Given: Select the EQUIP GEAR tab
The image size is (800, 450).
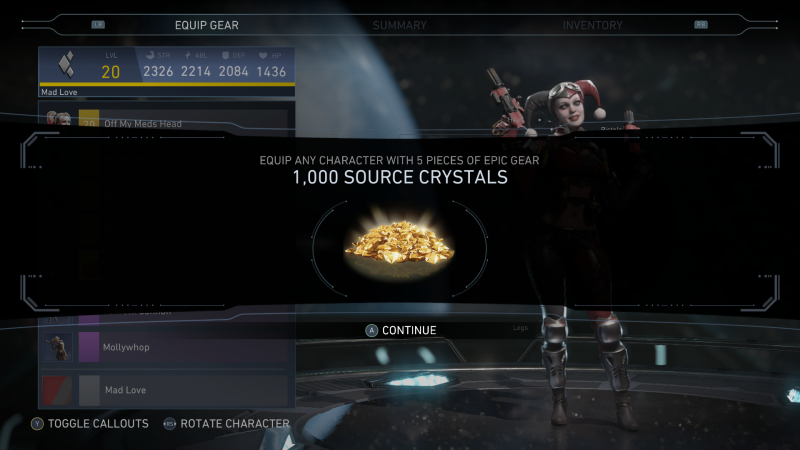Looking at the screenshot, I should [207, 25].
